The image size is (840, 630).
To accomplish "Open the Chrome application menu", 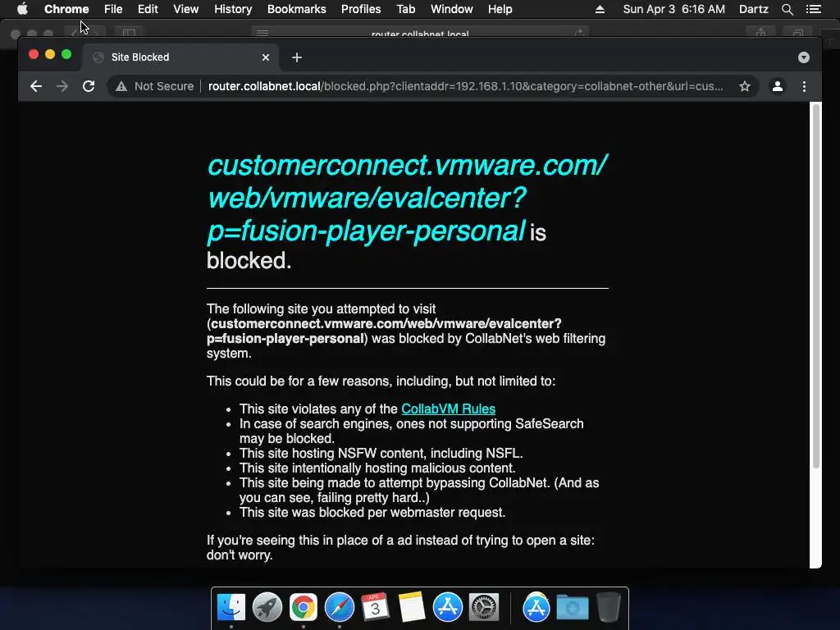I will [66, 9].
